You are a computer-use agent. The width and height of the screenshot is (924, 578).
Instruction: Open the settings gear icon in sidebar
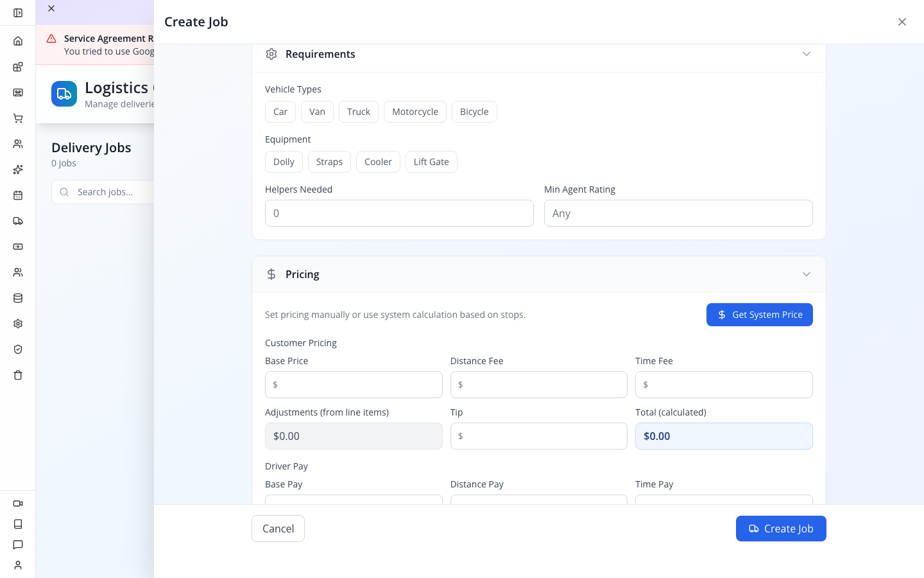18,324
